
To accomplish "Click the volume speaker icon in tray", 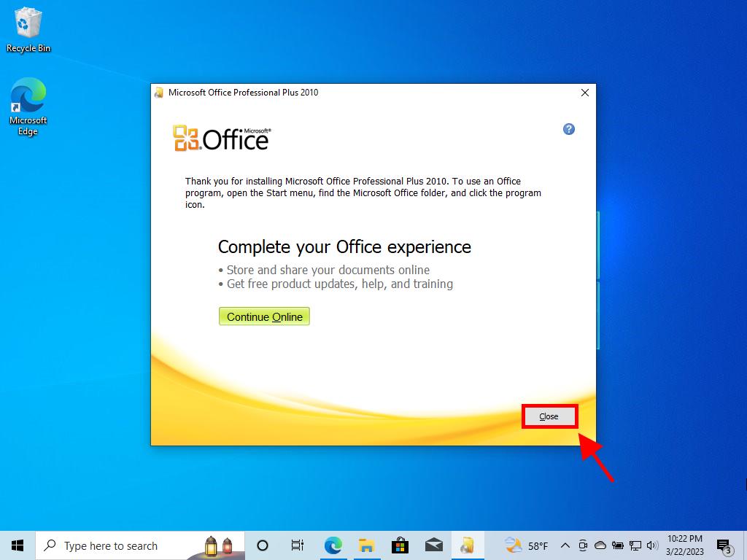I will (651, 545).
